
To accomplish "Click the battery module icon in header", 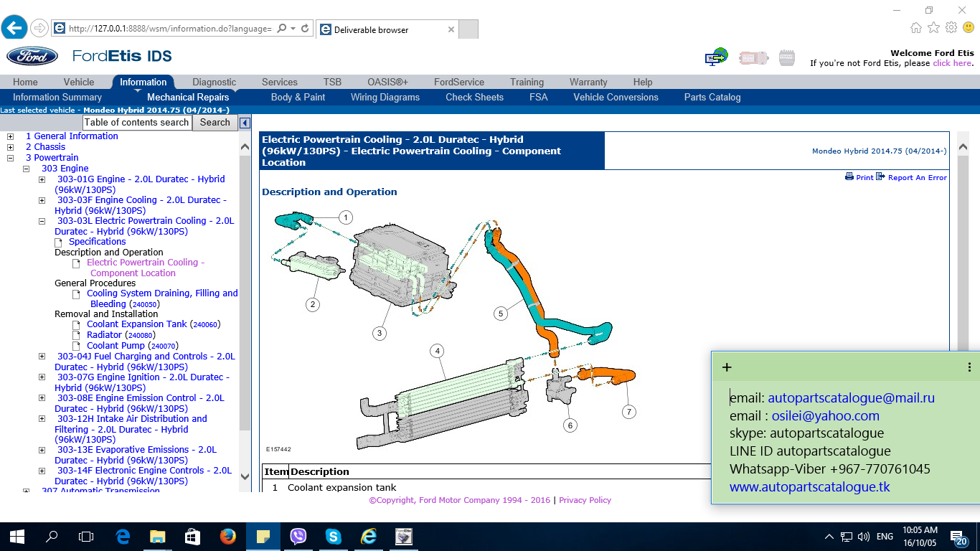I will (x=787, y=57).
